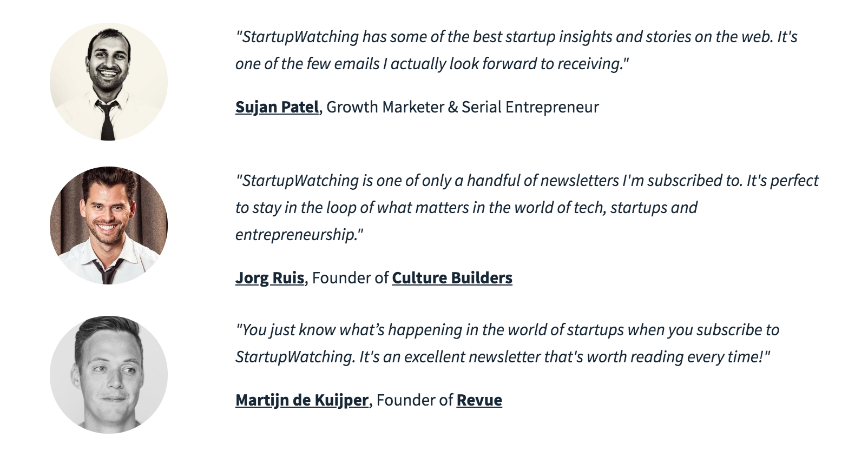
Task: Visit the Revue link
Action: click(x=479, y=400)
